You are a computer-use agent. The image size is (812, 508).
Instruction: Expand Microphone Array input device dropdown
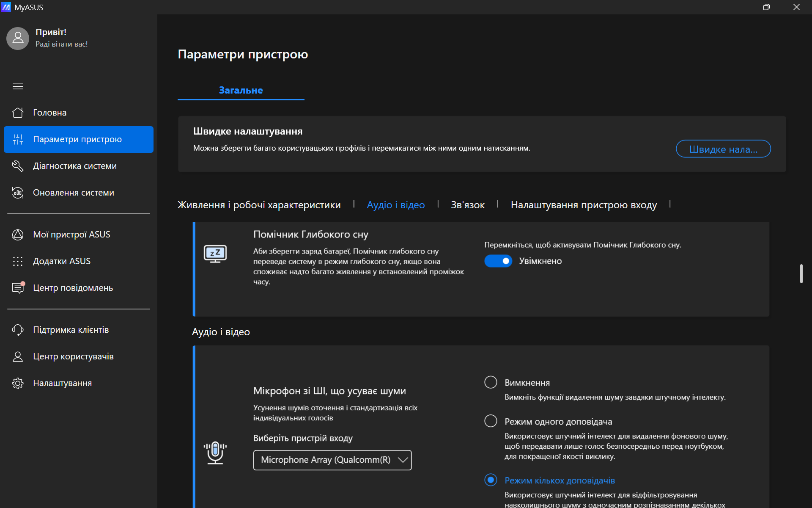[332, 460]
